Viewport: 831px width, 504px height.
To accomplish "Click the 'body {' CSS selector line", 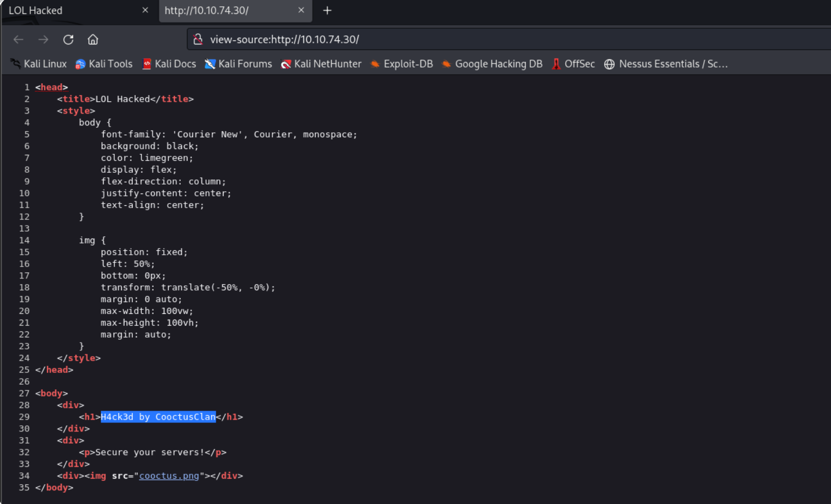I will [x=95, y=123].
